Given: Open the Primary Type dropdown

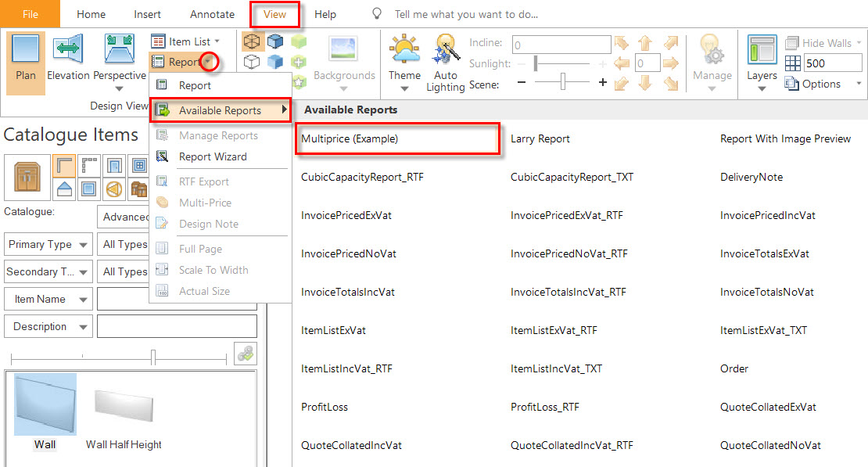Looking at the screenshot, I should click(x=48, y=244).
